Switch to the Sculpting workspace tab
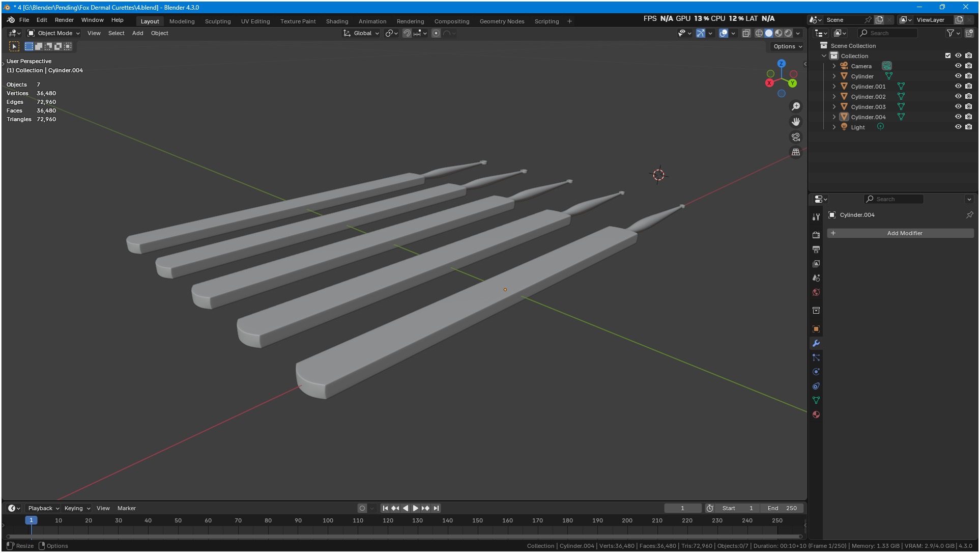This screenshot has height=553, width=980. (x=217, y=21)
